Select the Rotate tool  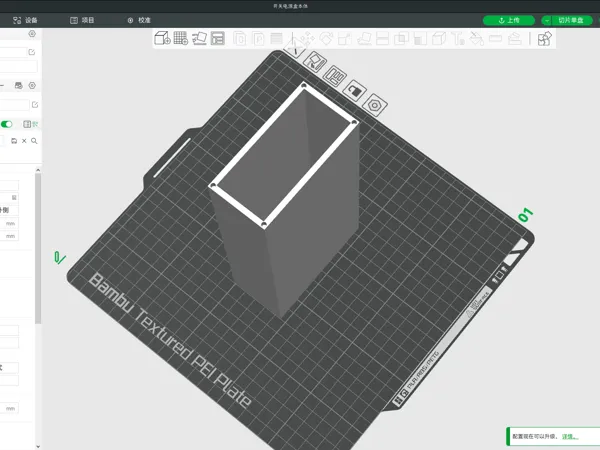click(326, 39)
